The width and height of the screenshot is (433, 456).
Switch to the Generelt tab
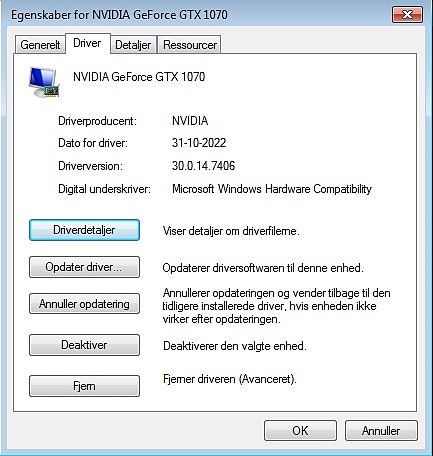[x=40, y=45]
